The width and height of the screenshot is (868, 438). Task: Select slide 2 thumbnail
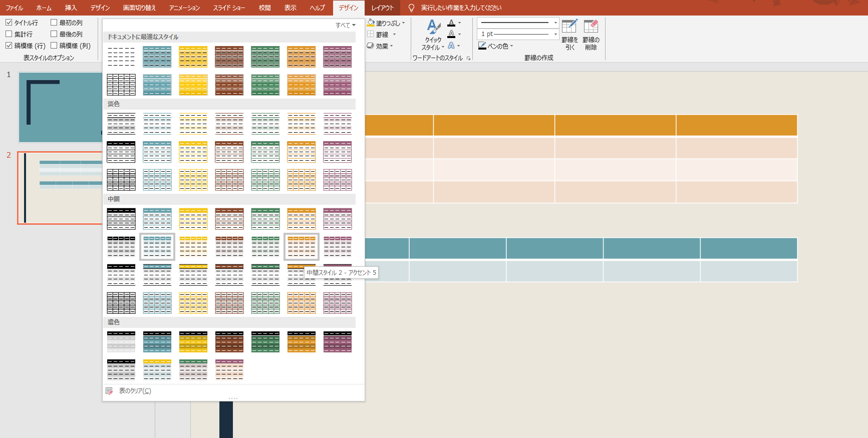pos(61,188)
